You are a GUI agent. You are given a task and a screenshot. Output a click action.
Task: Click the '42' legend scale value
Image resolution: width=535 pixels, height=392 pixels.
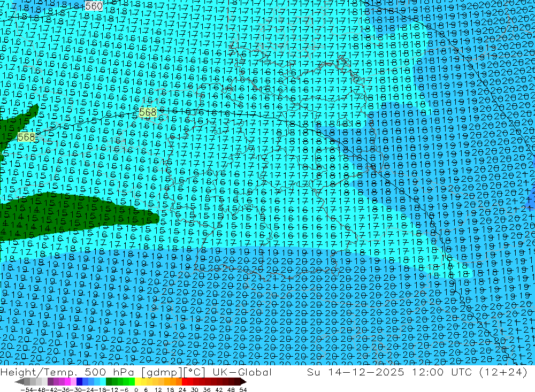coord(219,390)
